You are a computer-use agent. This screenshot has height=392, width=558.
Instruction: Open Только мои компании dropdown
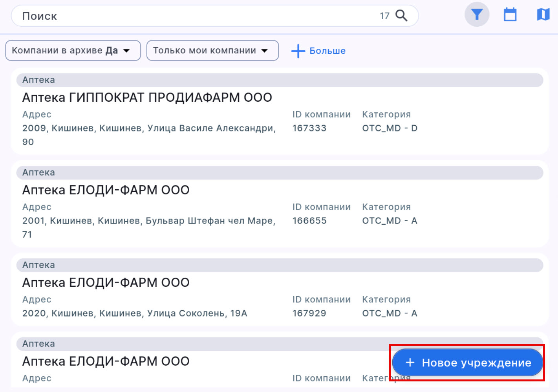pos(212,51)
